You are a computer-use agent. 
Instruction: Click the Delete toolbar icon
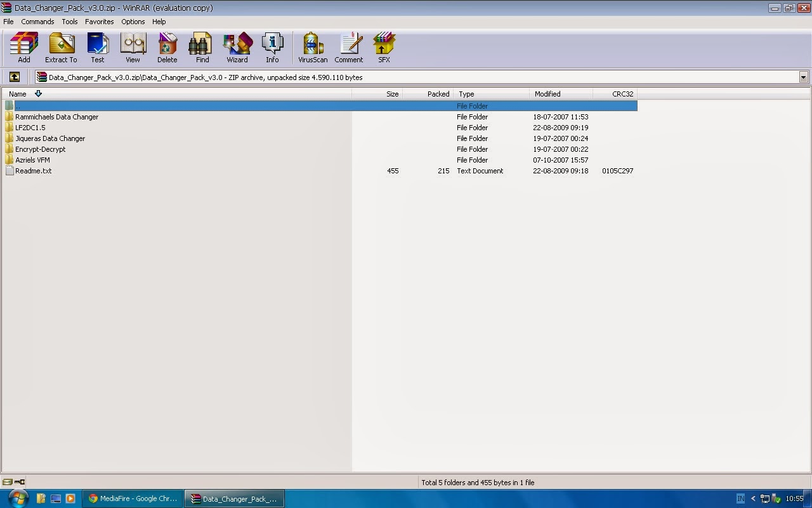[167, 48]
